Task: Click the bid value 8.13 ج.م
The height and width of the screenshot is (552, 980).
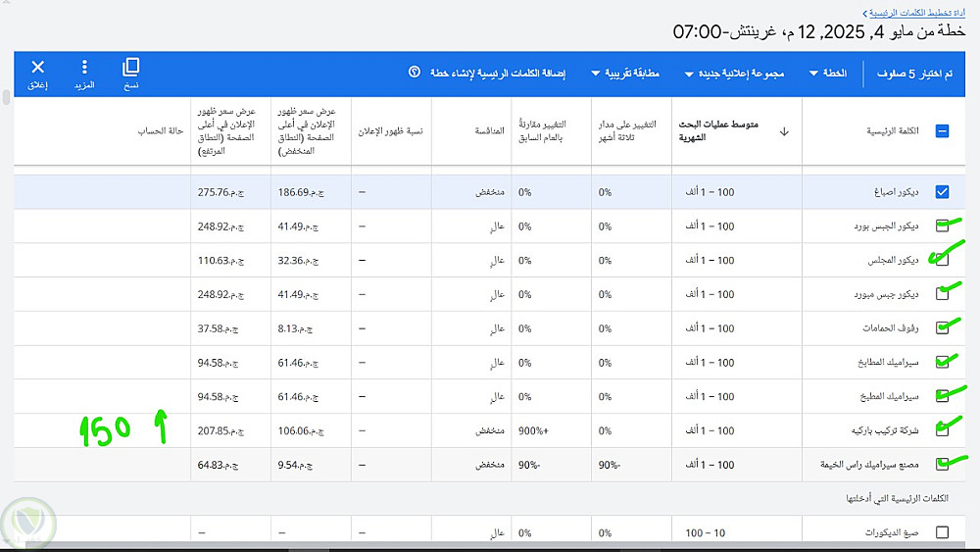Action: [x=296, y=328]
